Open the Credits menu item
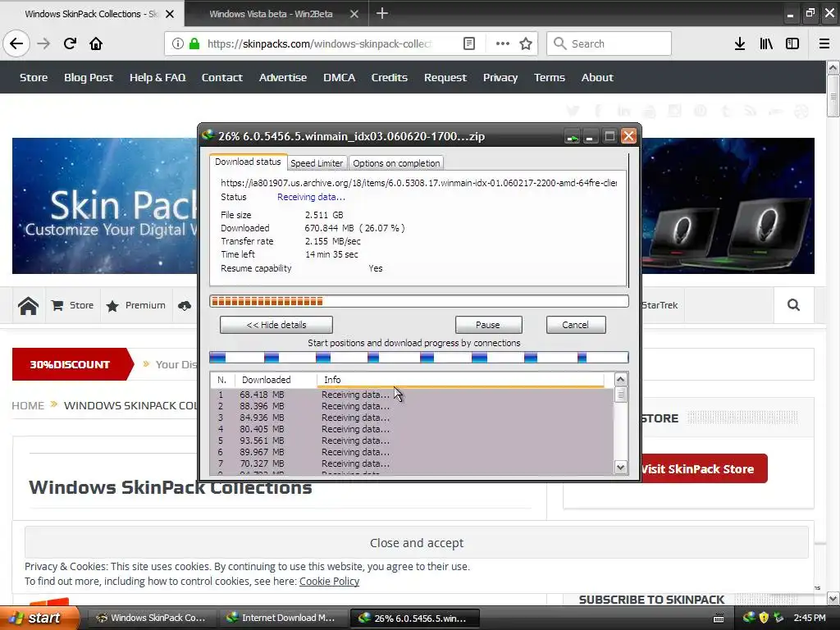This screenshot has width=840, height=630. pos(390,77)
